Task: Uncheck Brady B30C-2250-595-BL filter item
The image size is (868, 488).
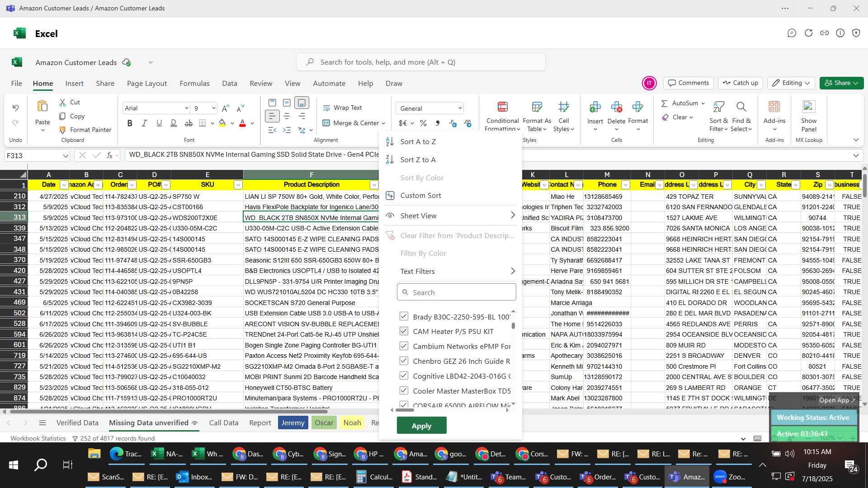Action: (x=404, y=316)
